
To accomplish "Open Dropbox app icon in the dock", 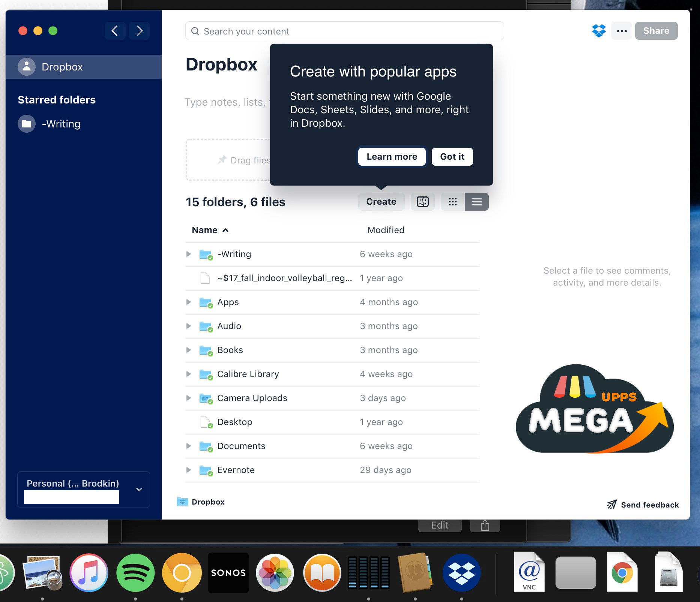I will tap(462, 573).
